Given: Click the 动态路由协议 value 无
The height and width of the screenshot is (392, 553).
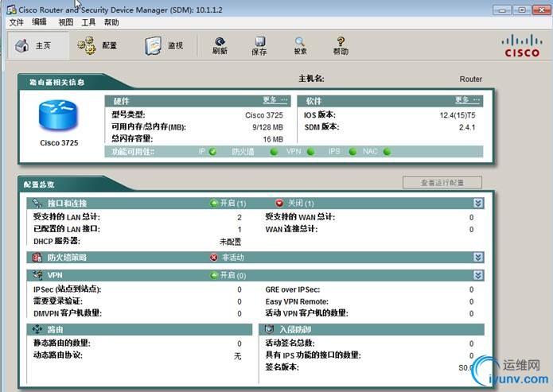Looking at the screenshot, I should pyautogui.click(x=238, y=355).
